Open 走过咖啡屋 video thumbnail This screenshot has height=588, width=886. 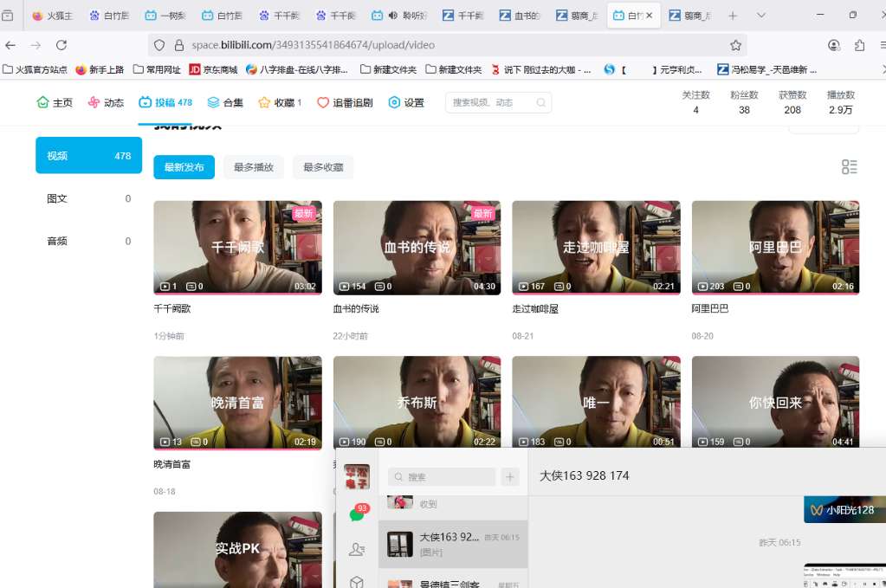pyautogui.click(x=596, y=248)
